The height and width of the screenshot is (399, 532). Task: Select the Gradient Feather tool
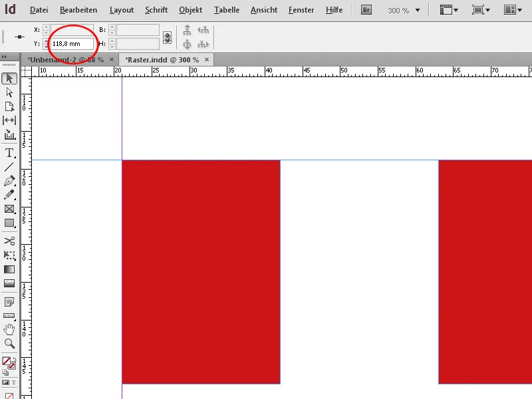click(9, 283)
